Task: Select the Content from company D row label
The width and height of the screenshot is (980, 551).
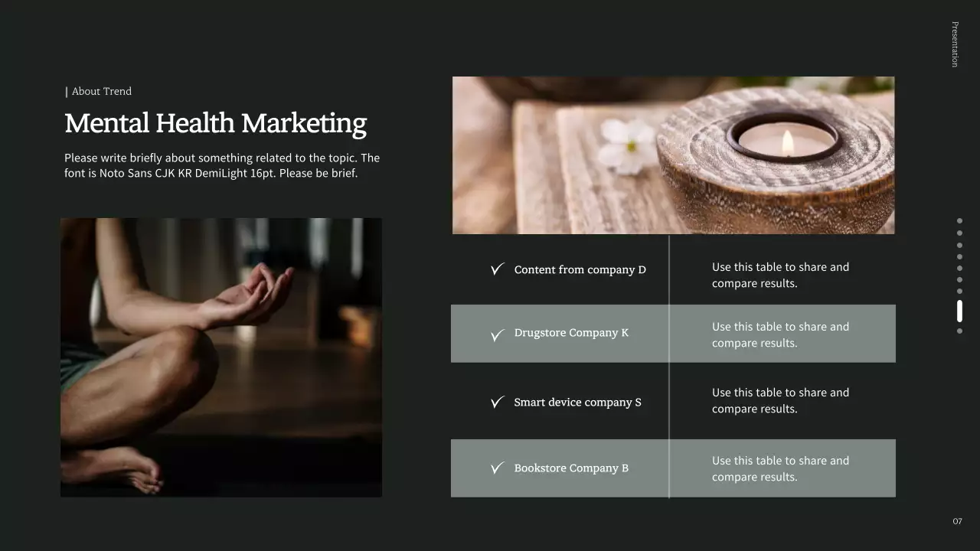Action: [x=580, y=269]
